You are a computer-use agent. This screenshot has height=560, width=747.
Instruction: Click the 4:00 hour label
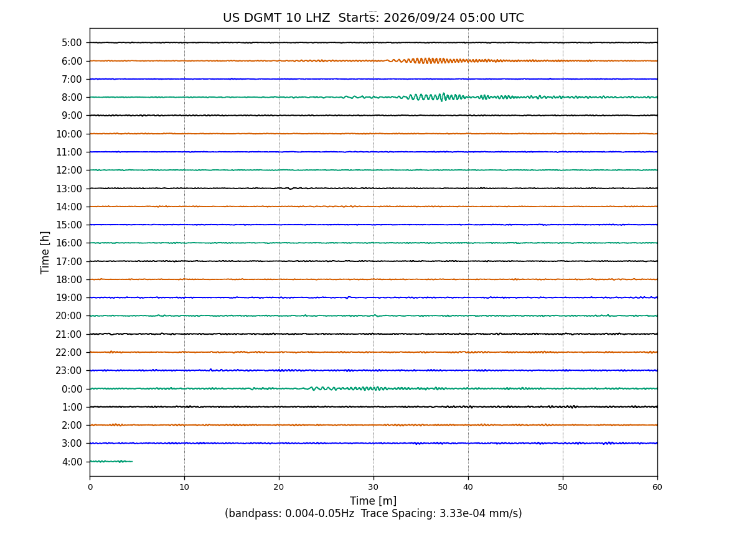pyautogui.click(x=72, y=462)
